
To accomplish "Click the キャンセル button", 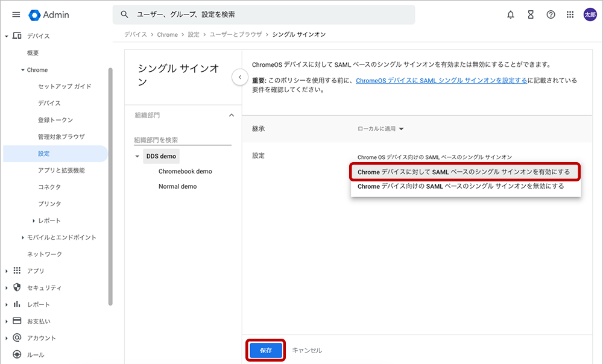I will [307, 350].
